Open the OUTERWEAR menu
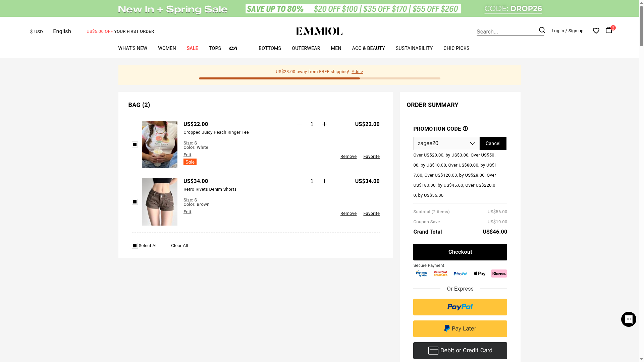This screenshot has width=644, height=362. 306,48
